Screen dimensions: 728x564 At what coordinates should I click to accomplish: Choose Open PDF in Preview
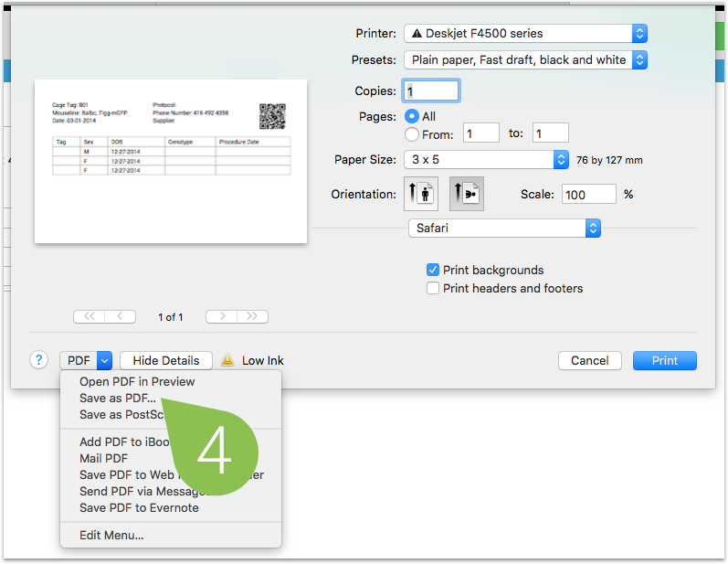click(137, 381)
